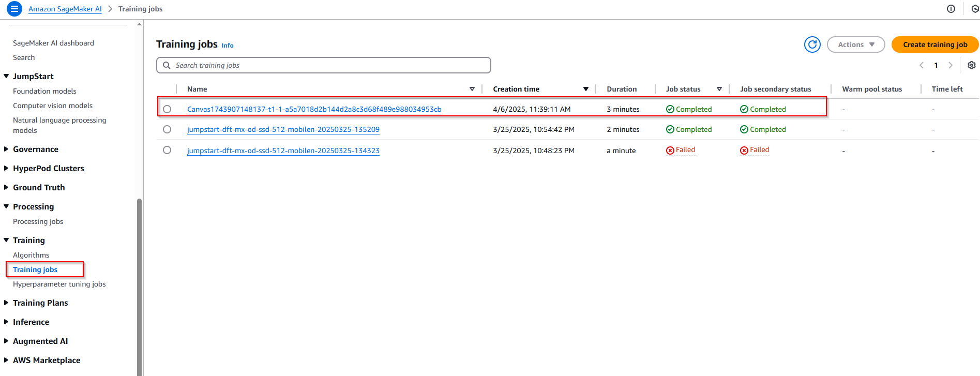
Task: Open Algorithms in sidebar
Action: 31,255
